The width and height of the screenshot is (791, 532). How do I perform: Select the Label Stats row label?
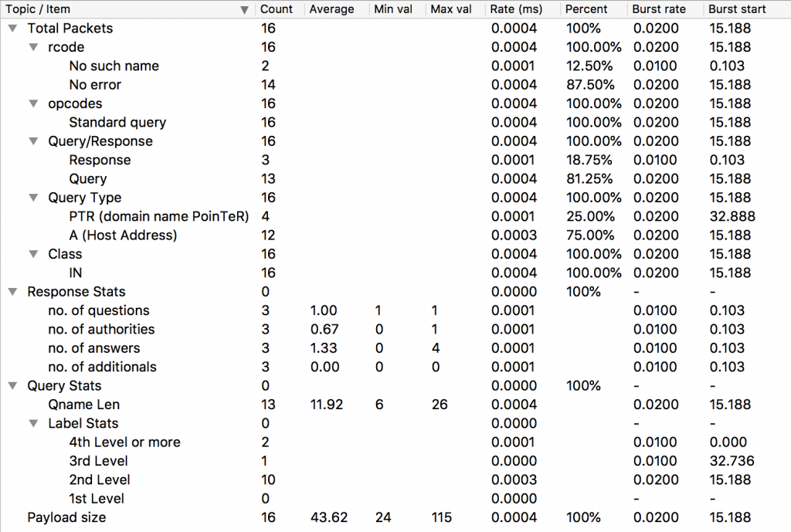83,424
